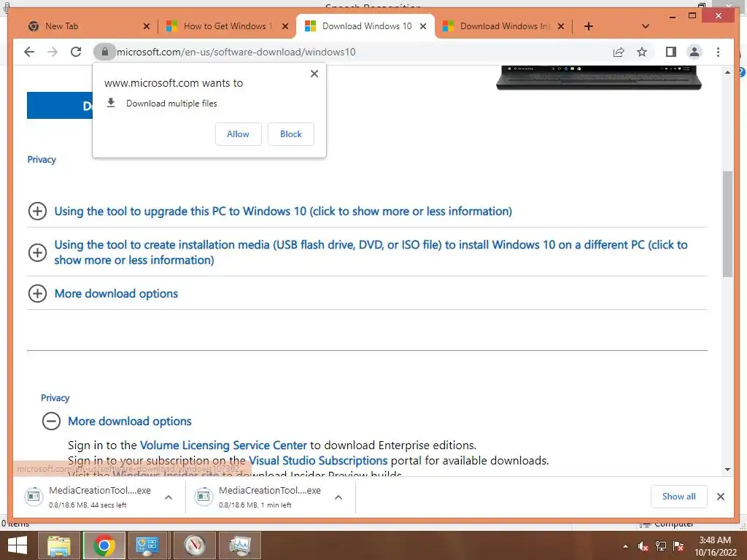Open the performance monitor taskbar icon

click(240, 545)
